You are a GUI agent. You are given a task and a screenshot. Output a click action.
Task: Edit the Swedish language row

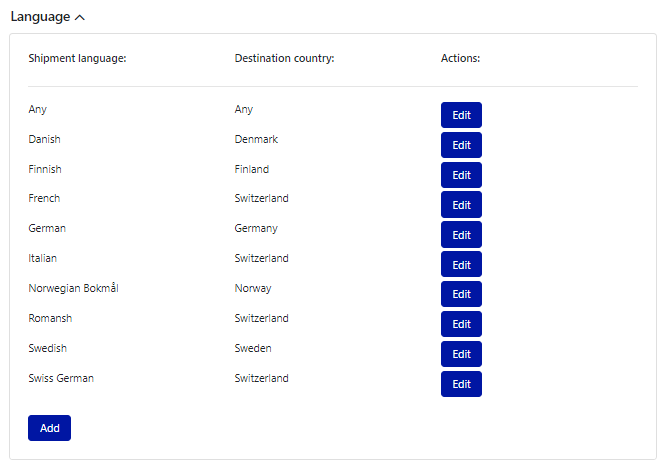[461, 354]
